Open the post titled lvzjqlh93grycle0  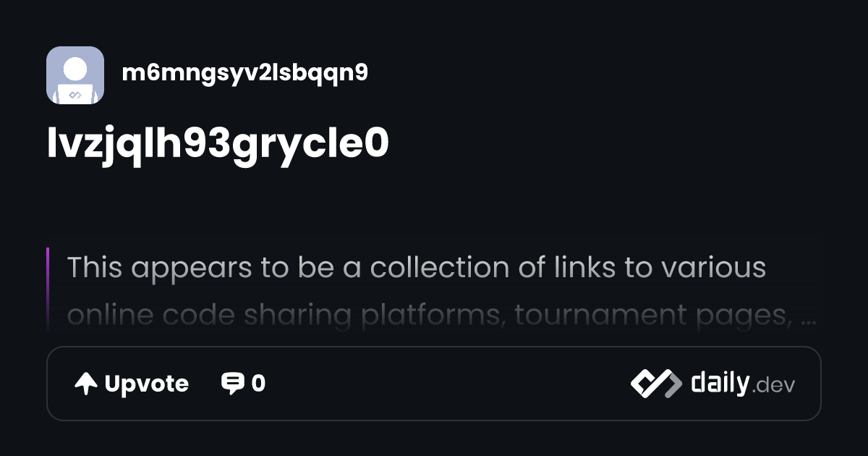tap(218, 143)
